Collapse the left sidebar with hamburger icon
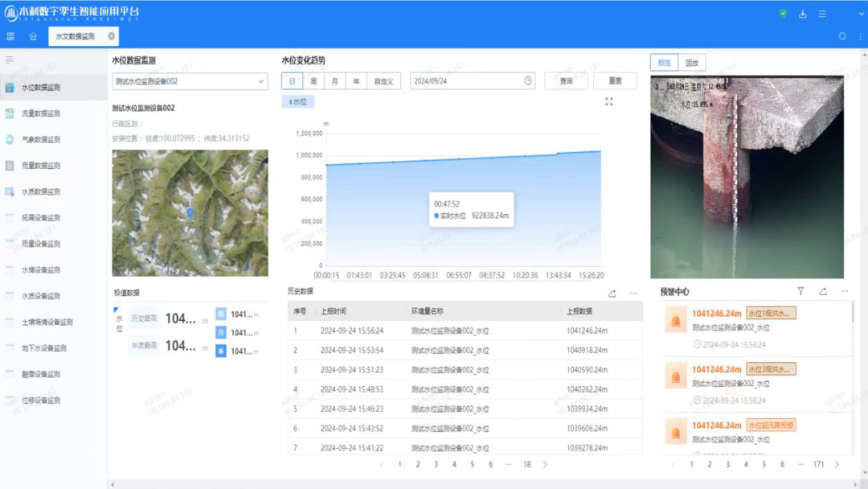 click(x=10, y=60)
